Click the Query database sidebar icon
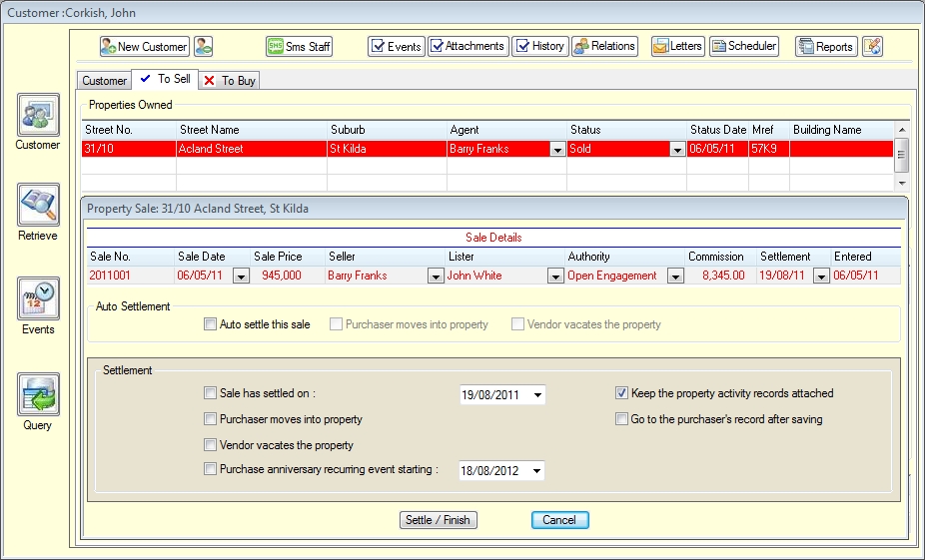The height and width of the screenshot is (560, 925). 38,394
